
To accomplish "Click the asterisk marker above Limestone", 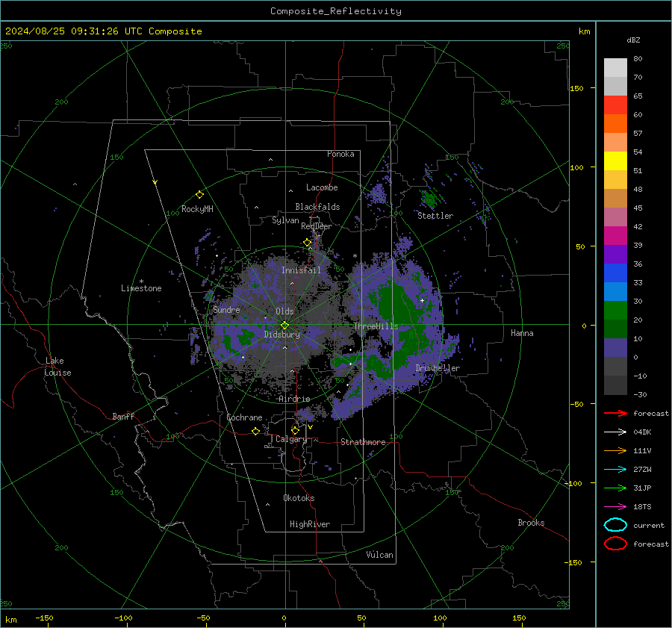I will (x=141, y=282).
